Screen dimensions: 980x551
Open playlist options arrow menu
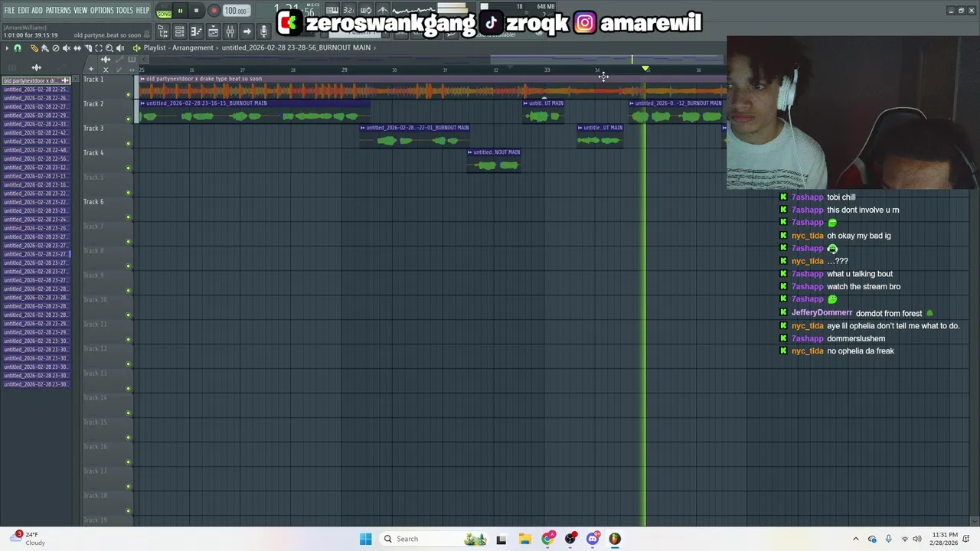coord(6,48)
